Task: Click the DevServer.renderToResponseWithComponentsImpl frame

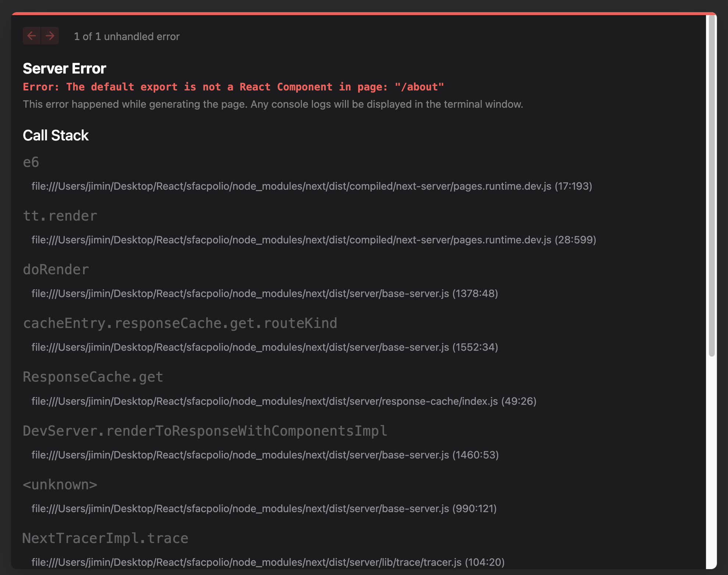Action: pos(205,431)
